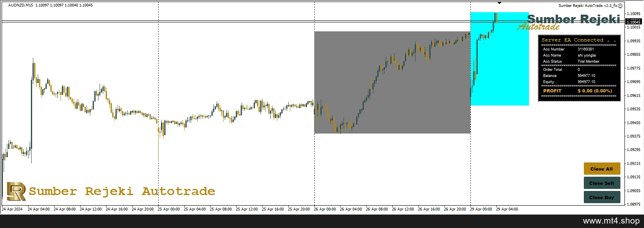Select the Acc Status label
Image resolution: width=644 pixels, height=228 pixels.
tap(553, 61)
